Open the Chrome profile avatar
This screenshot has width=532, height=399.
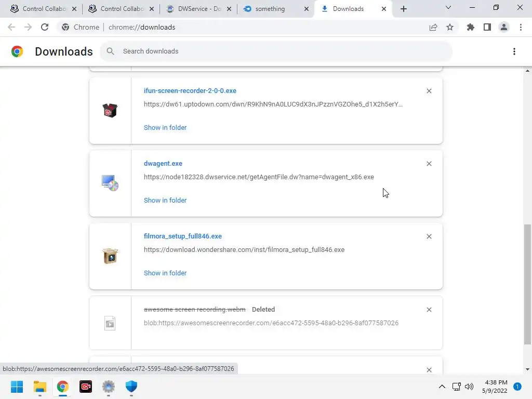pyautogui.click(x=504, y=27)
